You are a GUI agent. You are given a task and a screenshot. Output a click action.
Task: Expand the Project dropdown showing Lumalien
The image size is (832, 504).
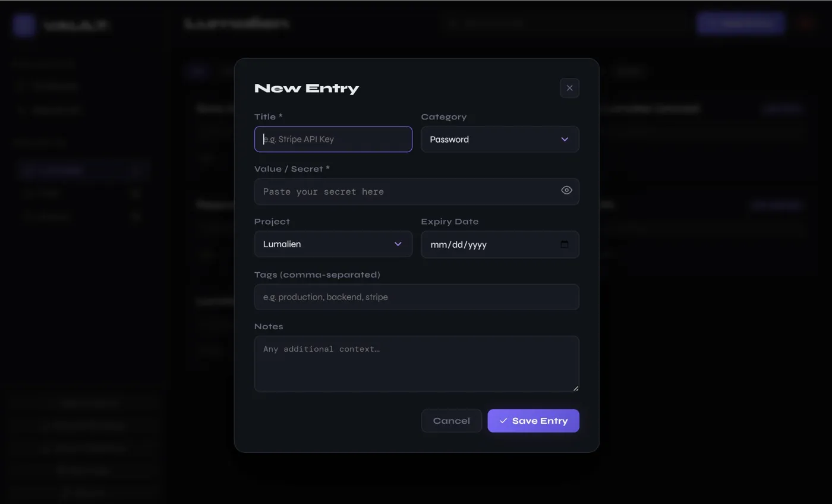(333, 244)
